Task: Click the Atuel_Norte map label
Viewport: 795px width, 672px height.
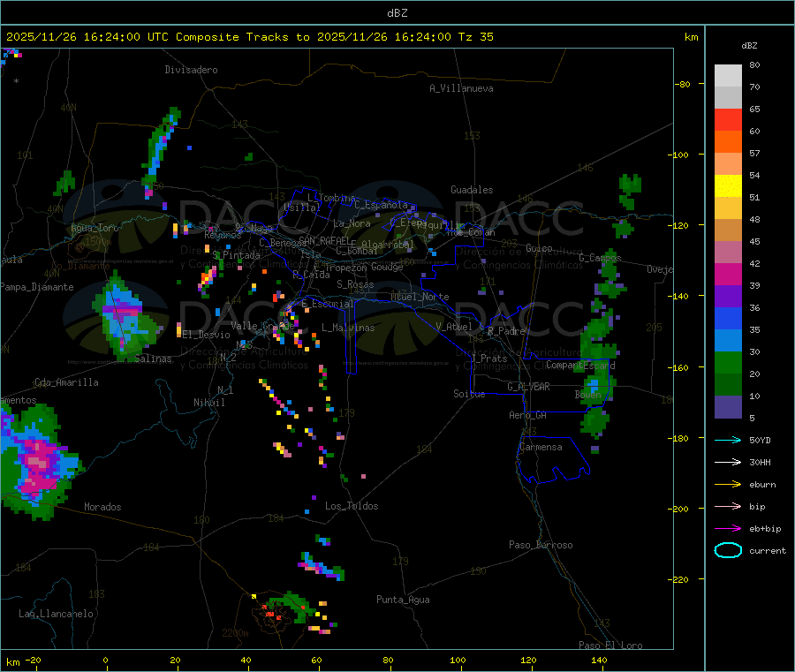Action: [420, 297]
